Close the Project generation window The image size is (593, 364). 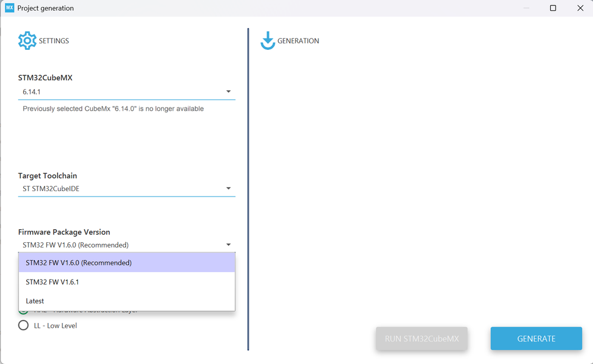point(580,8)
